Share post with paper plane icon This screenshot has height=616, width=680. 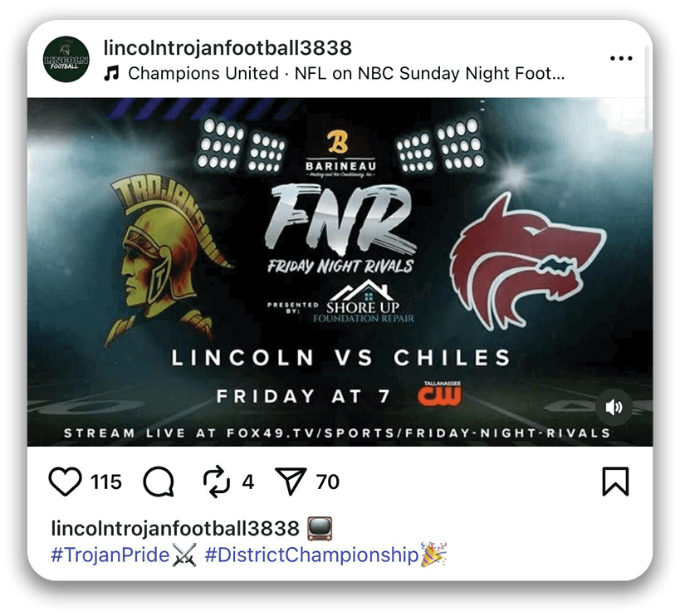click(291, 482)
